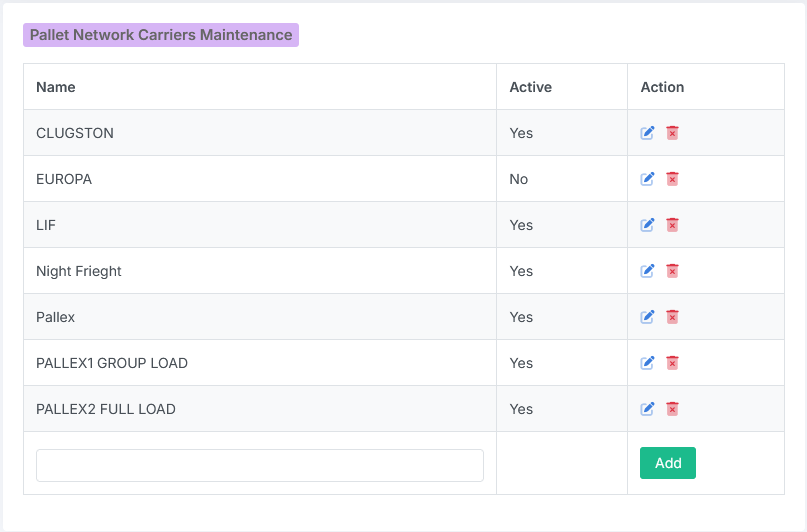Delete PALLEX2 FULL LOAD carrier

(672, 409)
